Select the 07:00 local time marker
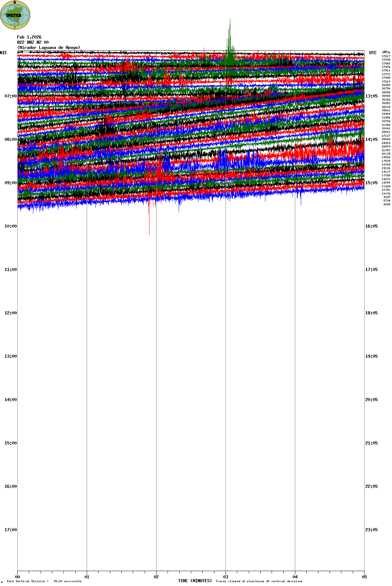392x586 pixels. coord(10,96)
